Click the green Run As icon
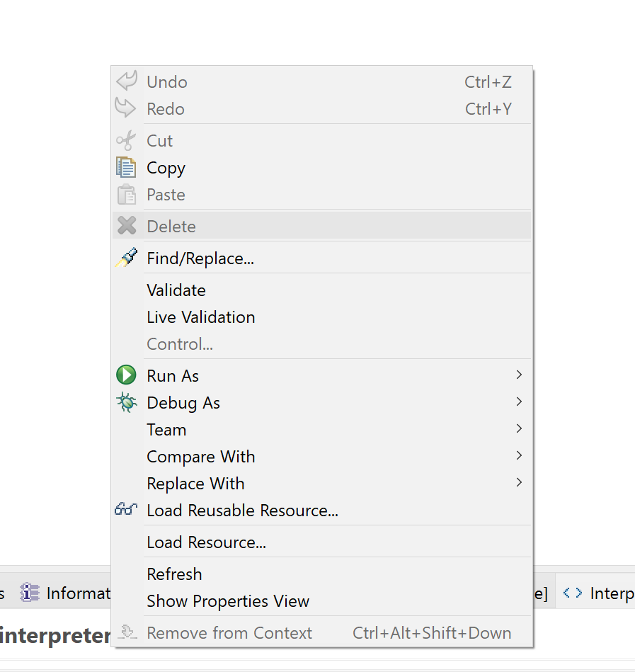Image resolution: width=635 pixels, height=672 pixels. pos(126,375)
